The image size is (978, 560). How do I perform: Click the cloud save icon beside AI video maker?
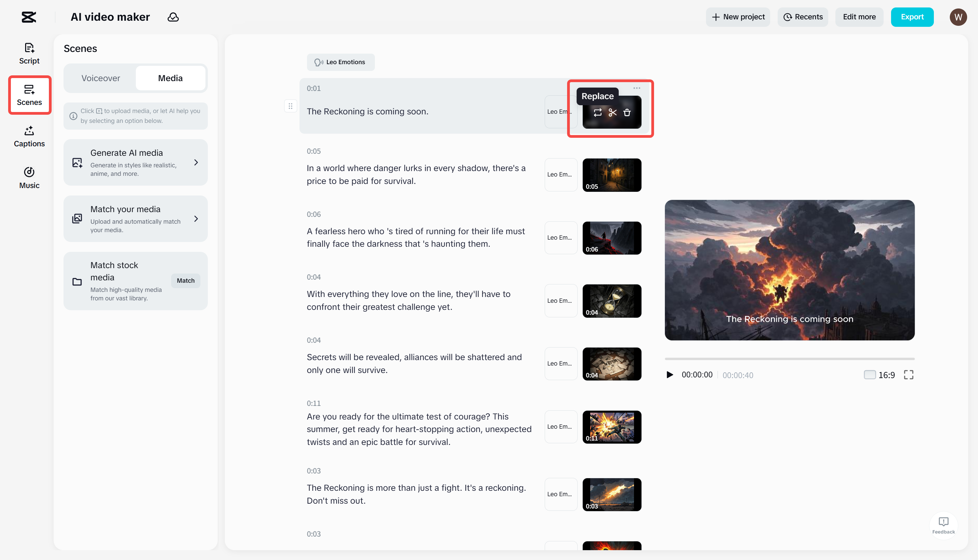point(173,17)
